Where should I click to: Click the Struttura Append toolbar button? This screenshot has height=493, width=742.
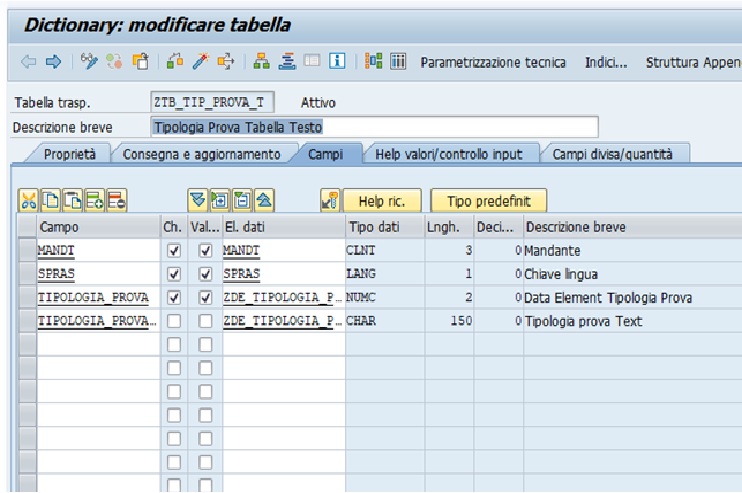coord(693,62)
